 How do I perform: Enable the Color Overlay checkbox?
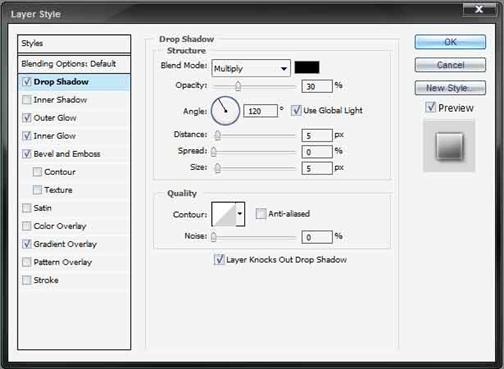coord(27,226)
